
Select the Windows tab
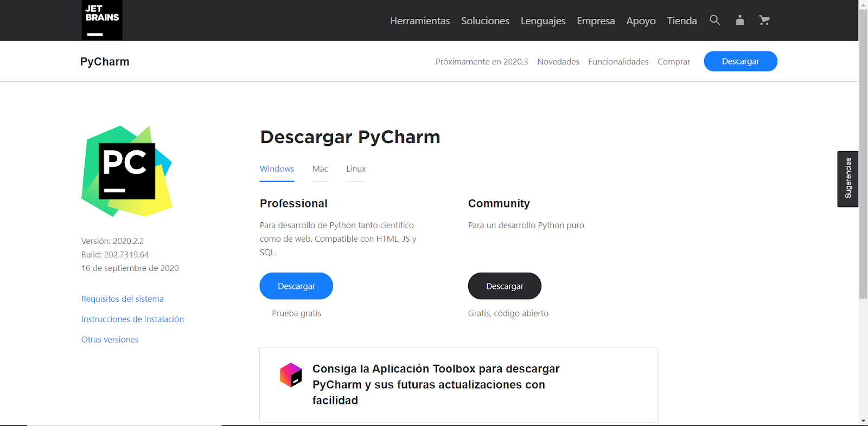point(277,169)
